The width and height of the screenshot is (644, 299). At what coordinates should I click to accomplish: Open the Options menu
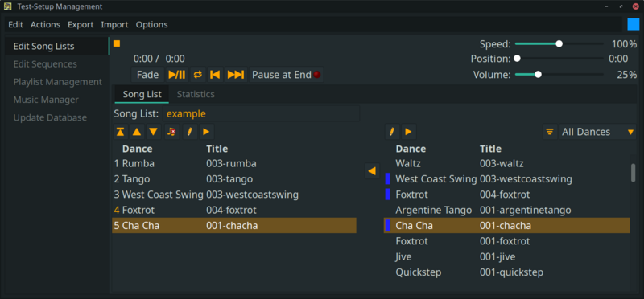coord(151,25)
